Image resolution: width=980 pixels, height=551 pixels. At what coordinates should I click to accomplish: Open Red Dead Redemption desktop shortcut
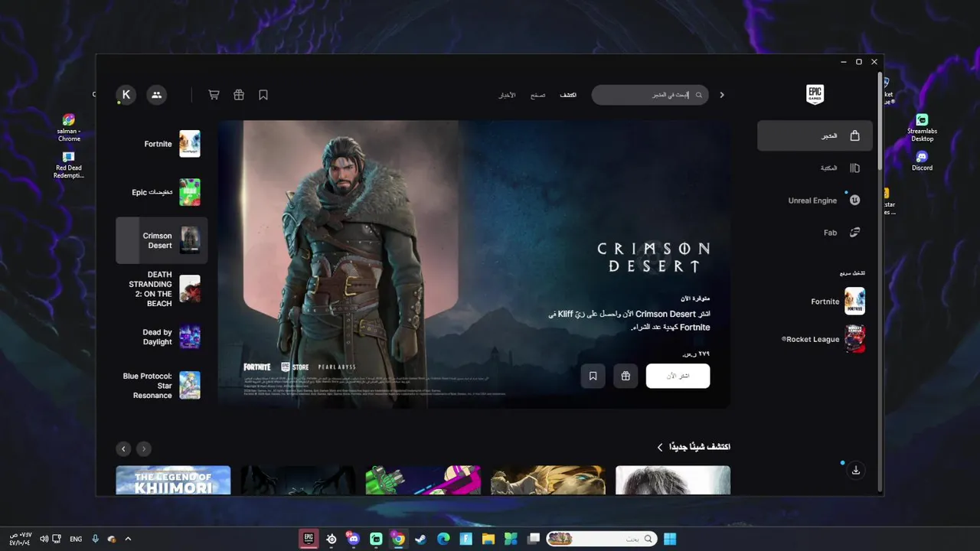69,165
